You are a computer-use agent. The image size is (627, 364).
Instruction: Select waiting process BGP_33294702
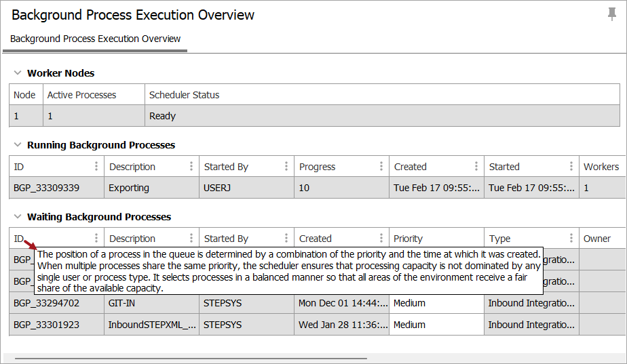click(46, 303)
